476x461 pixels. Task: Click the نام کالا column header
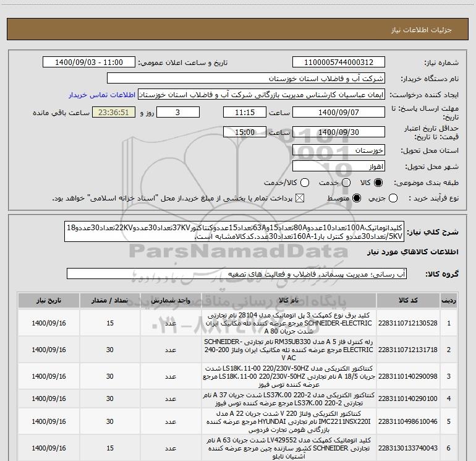(289, 301)
